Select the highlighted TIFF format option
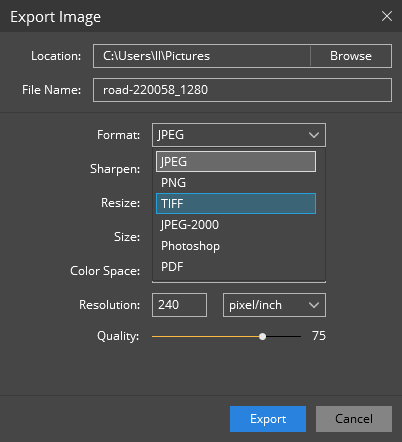Viewport: 402px width, 442px height. [x=236, y=204]
